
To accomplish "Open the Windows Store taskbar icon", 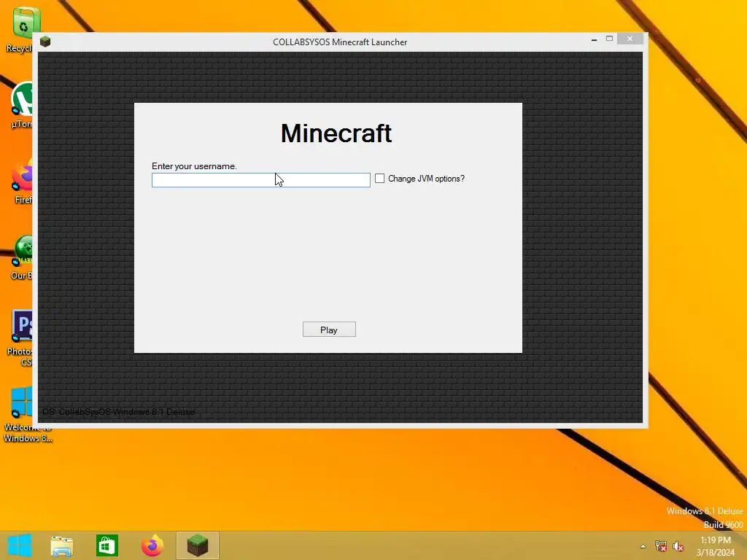I will tap(107, 545).
